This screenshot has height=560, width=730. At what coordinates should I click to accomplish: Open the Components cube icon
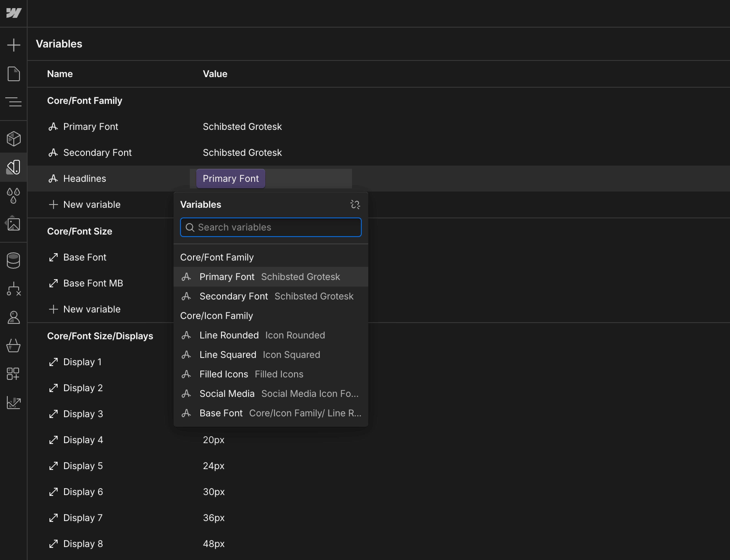(x=13, y=139)
